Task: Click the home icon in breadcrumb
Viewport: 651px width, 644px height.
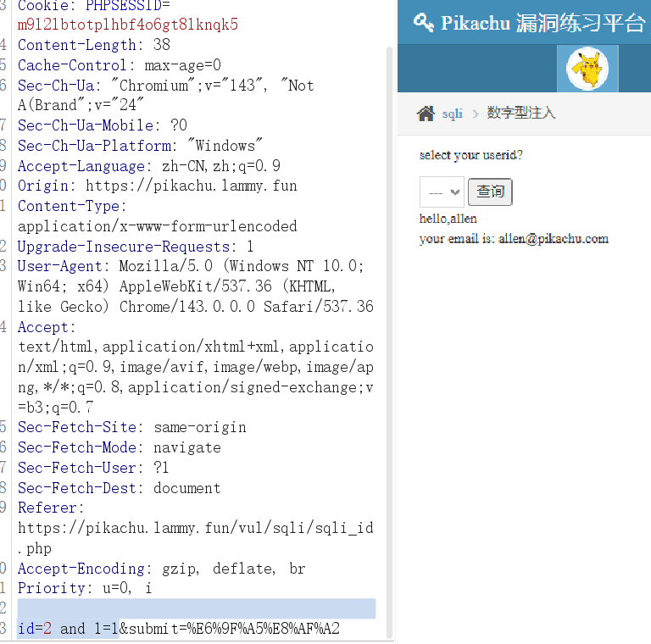Action: coord(426,114)
